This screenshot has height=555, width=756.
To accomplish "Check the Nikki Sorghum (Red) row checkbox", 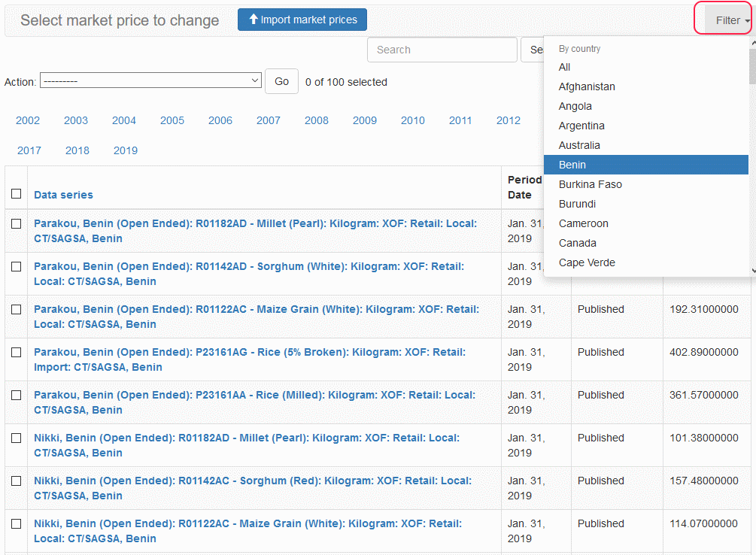I will click(x=17, y=481).
